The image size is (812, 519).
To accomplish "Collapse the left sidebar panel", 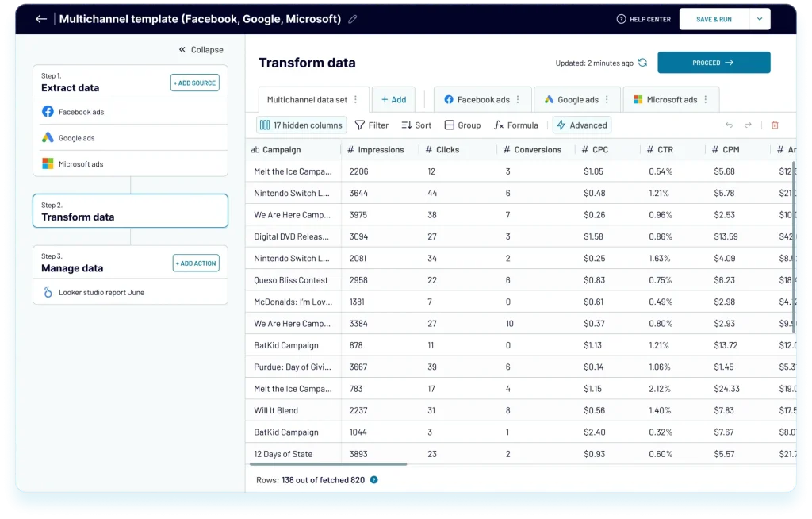I will 201,49.
